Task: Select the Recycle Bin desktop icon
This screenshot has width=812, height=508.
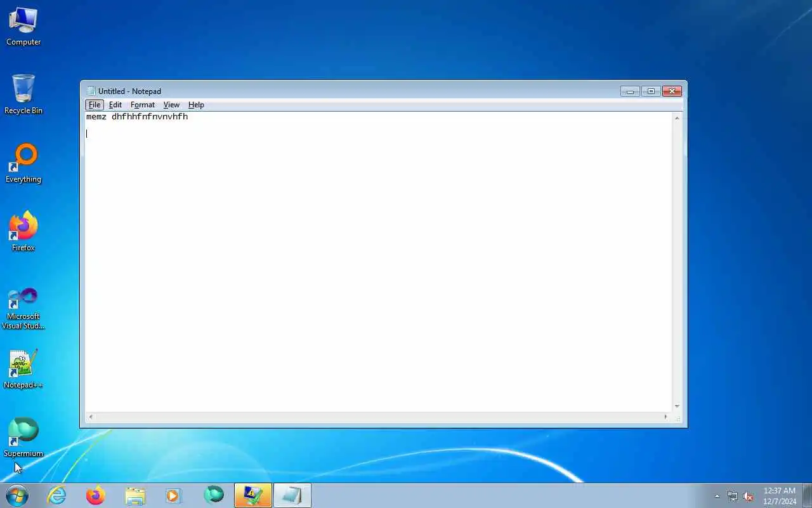Action: tap(23, 95)
